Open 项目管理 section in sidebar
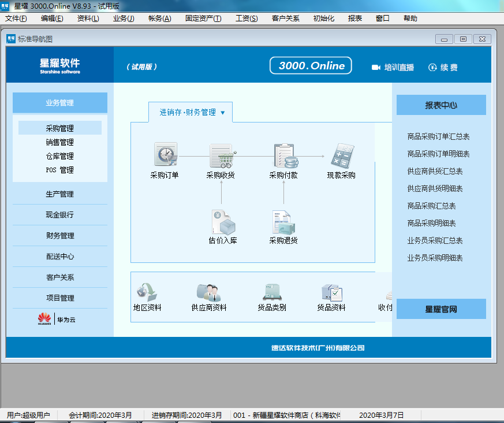The height and width of the screenshot is (423, 504). 60,298
